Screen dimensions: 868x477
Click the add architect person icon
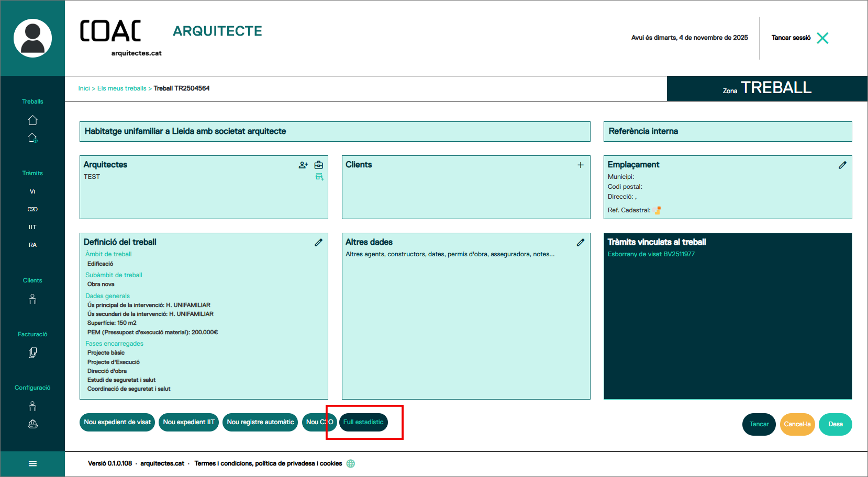303,165
